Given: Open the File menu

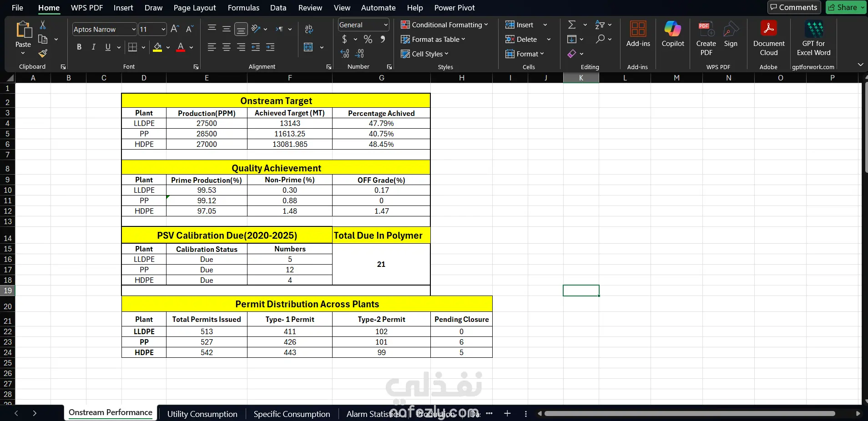Looking at the screenshot, I should (x=17, y=8).
